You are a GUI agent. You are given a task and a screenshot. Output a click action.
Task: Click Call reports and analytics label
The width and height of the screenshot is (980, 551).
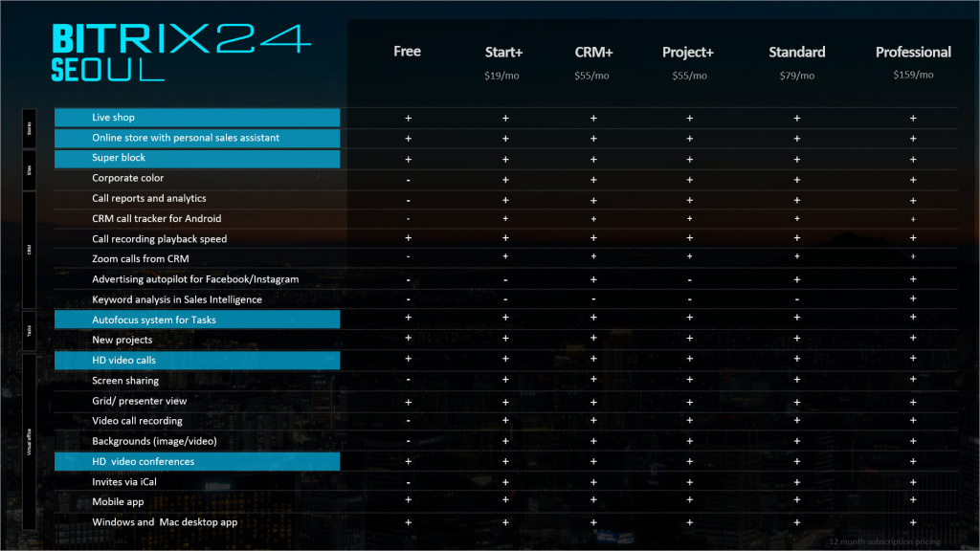[148, 198]
